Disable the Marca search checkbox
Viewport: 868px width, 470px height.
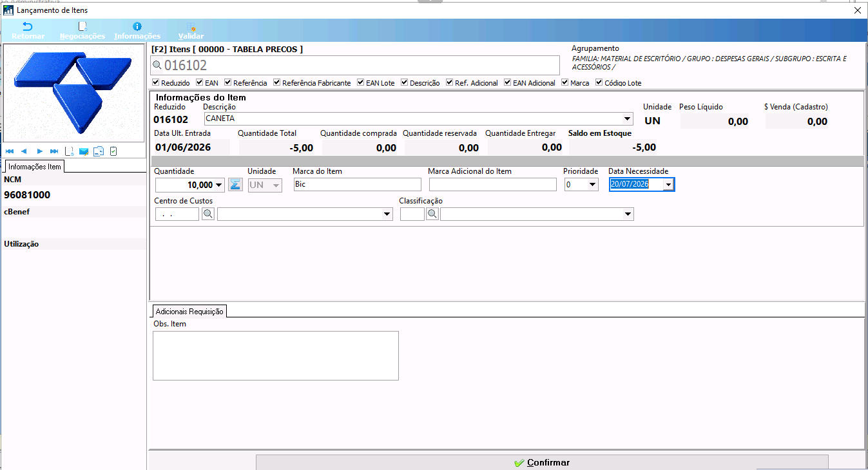[565, 82]
